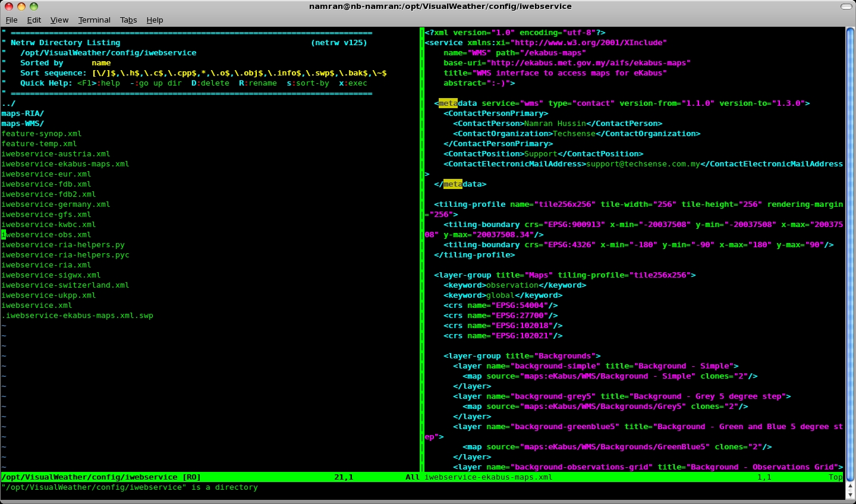The width and height of the screenshot is (856, 504).
Task: Open the View menu
Action: (x=59, y=20)
